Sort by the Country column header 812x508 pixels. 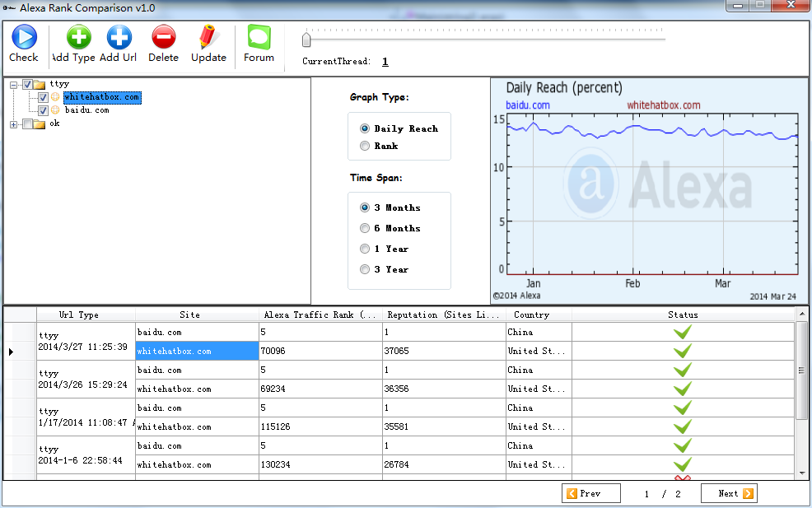pos(531,315)
